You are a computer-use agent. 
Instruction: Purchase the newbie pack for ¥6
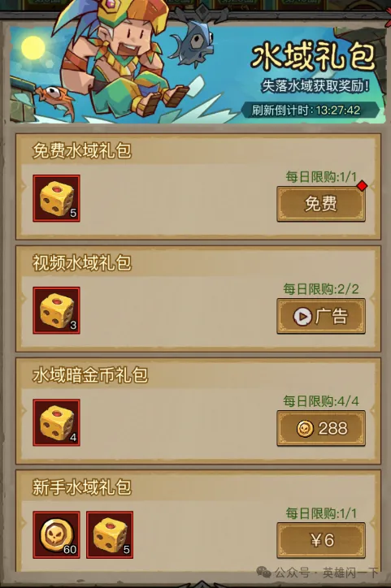tap(321, 540)
